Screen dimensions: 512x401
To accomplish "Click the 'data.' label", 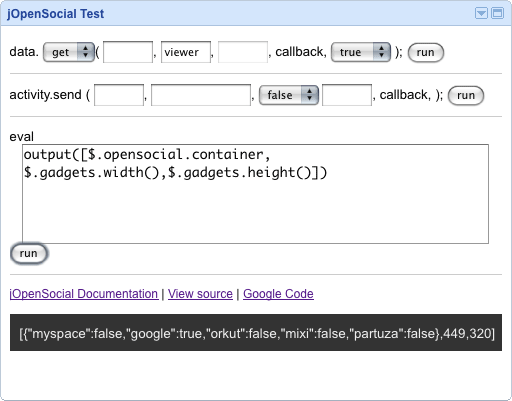I will tap(24, 52).
